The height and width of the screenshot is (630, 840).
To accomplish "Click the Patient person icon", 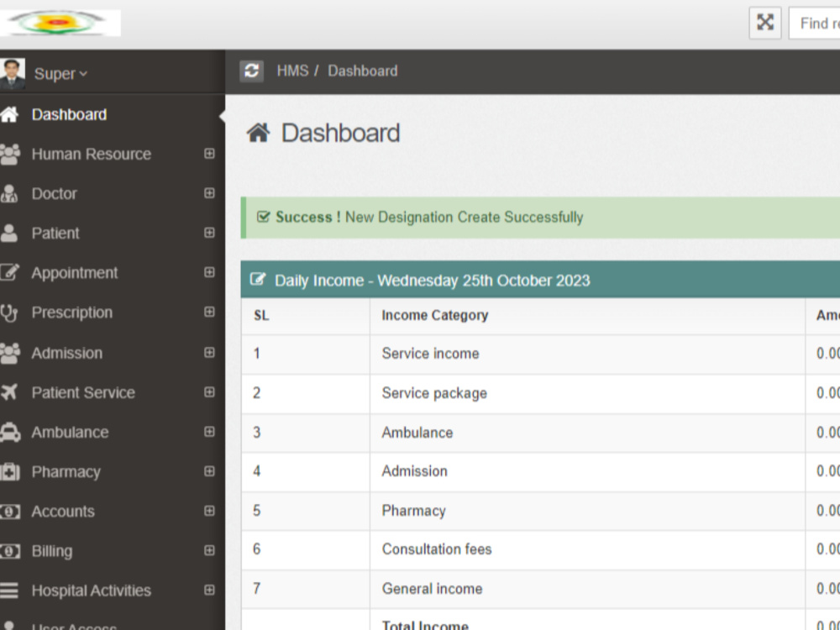I will pos(9,233).
